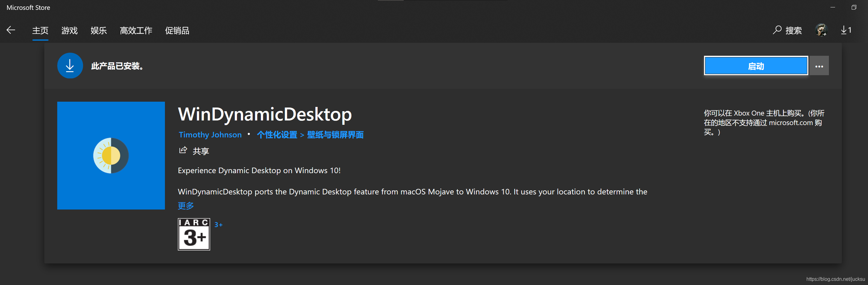Switch to the 游戏 tab
This screenshot has height=285, width=868.
pyautogui.click(x=70, y=31)
